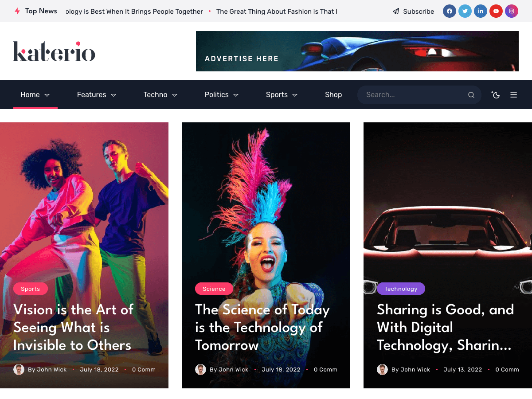Open the LinkedIn social icon
532x399 pixels.
(x=481, y=11)
